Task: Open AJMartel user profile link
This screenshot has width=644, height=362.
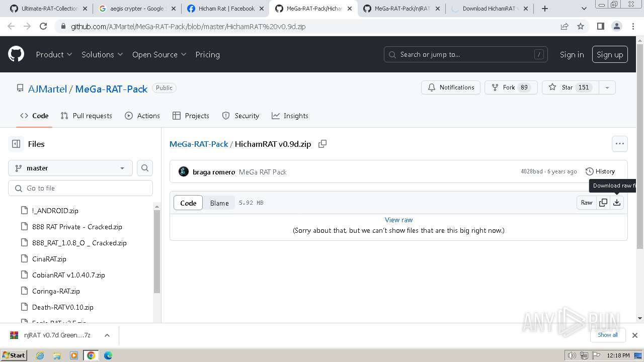Action: (47, 88)
